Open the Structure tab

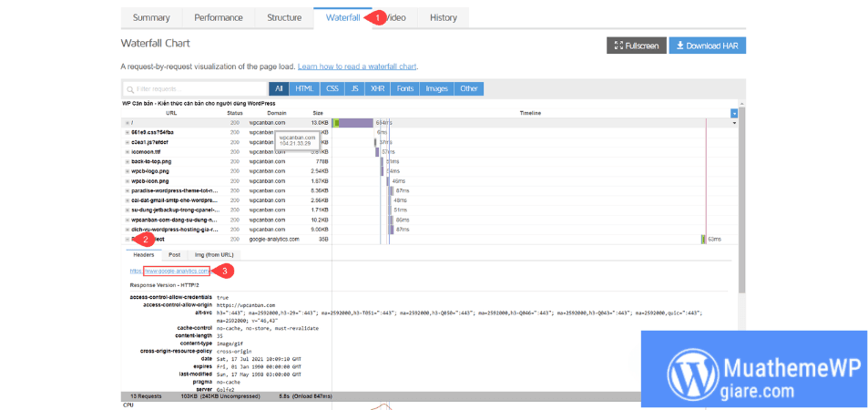pyautogui.click(x=284, y=17)
